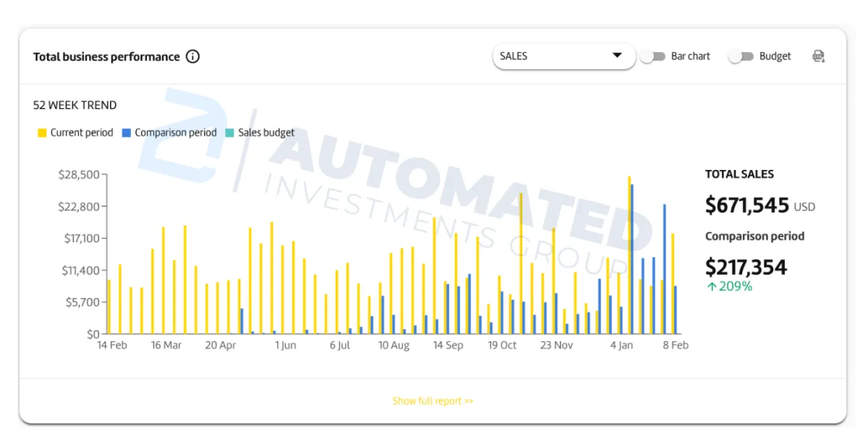Click the 10 Aug x-axis label
Viewport: 868px width, 444px height.
tap(394, 346)
